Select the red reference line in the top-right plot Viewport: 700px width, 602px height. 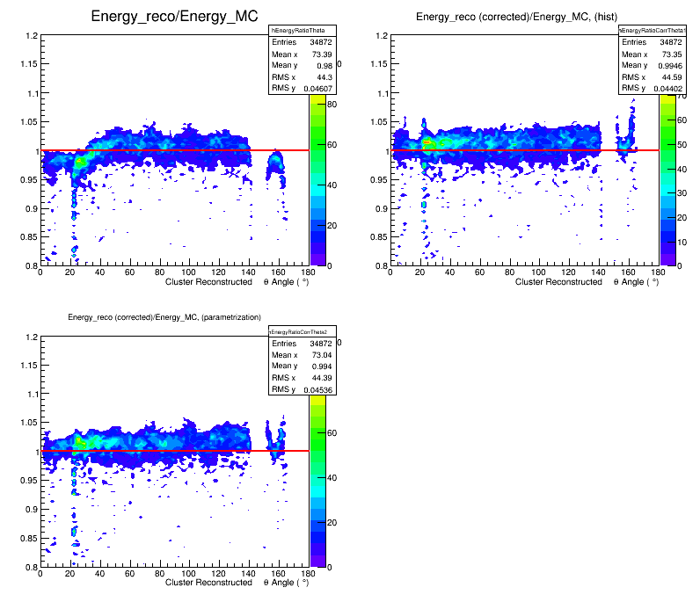coord(528,150)
